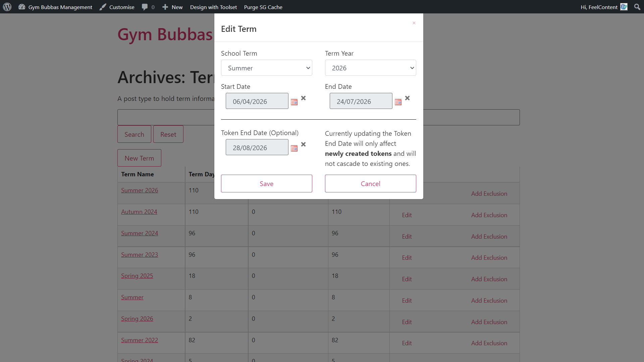
Task: Save the edited term
Action: coord(267,183)
